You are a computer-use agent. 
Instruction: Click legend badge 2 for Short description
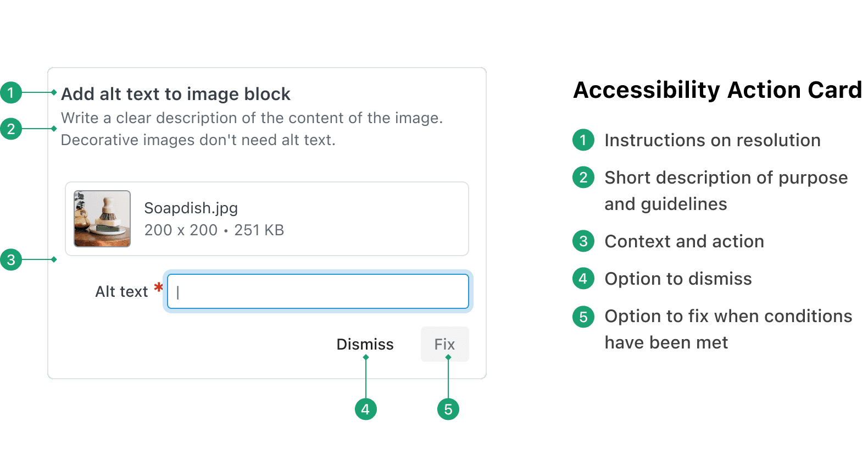[x=583, y=177]
